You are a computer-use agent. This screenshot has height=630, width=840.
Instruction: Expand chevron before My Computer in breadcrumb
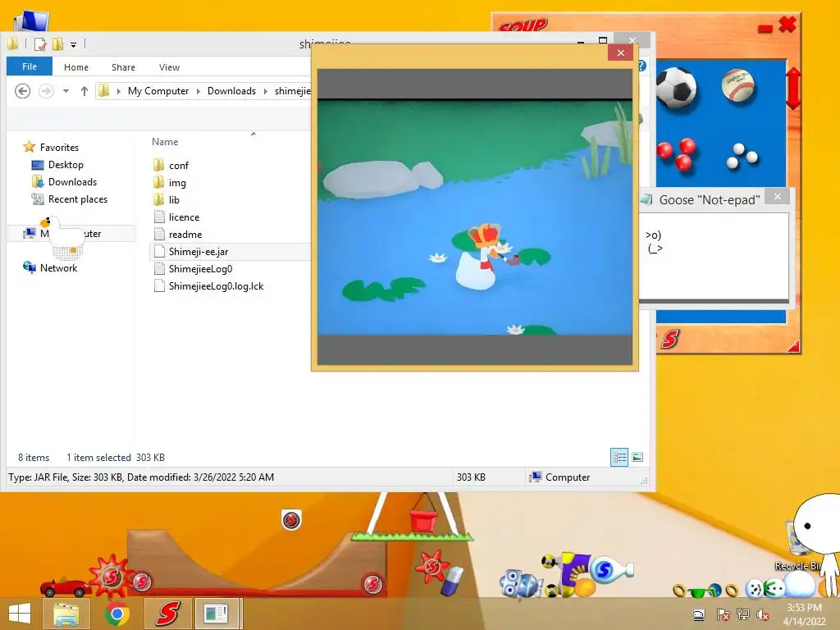tap(118, 91)
